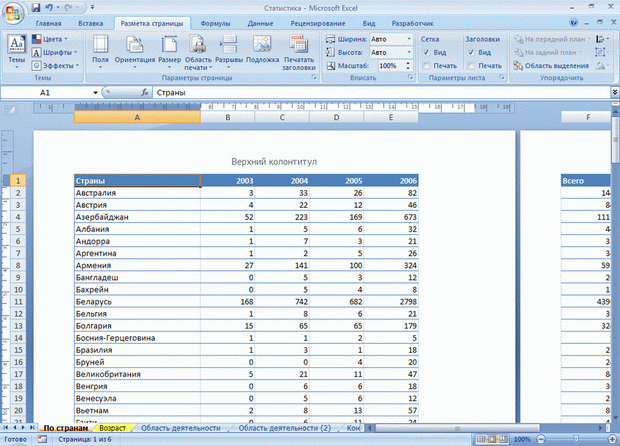620x446 pixels.
Task: Click Область выделения (Selection Pane) button
Action: click(555, 65)
